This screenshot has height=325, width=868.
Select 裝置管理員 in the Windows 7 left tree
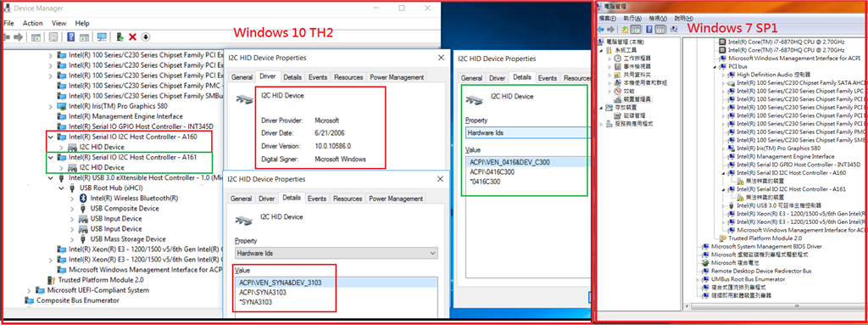637,98
